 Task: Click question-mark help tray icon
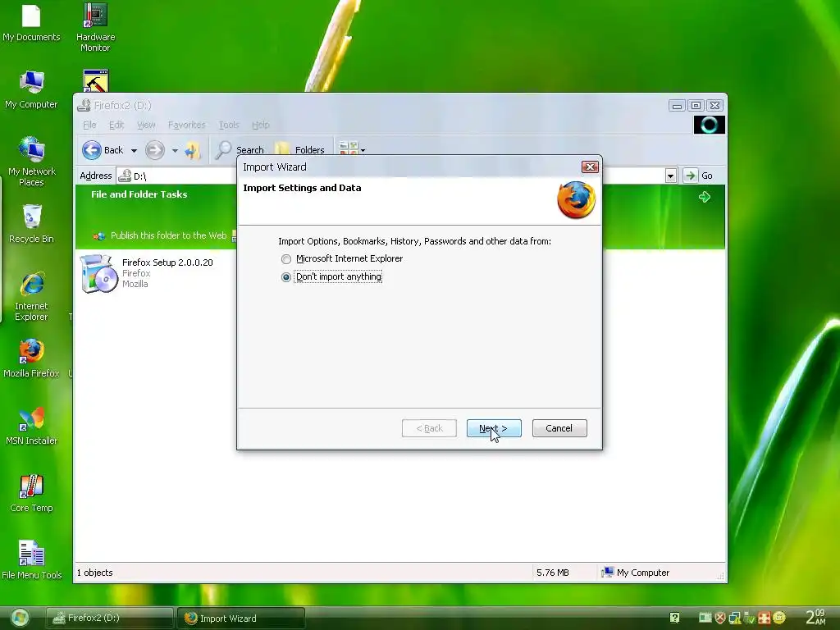pyautogui.click(x=674, y=619)
